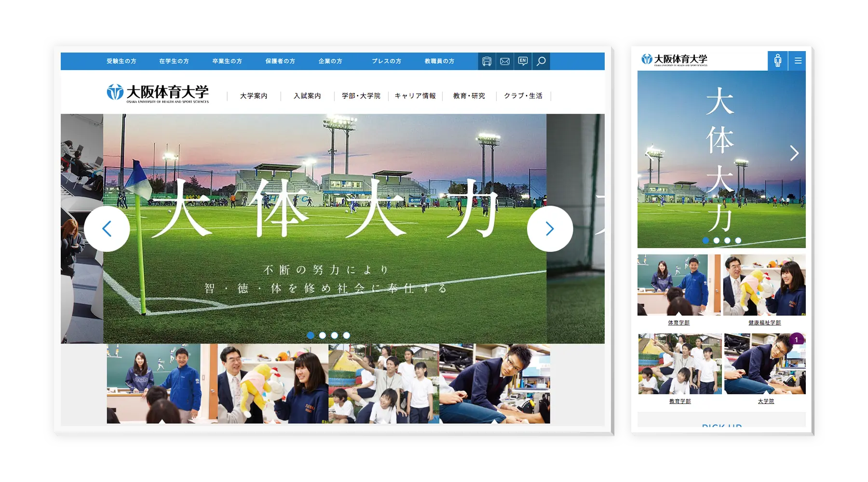Select first dot of mobile carousel

click(705, 241)
